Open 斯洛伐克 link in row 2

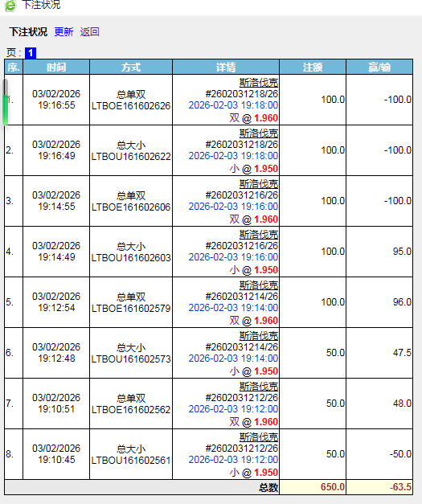point(259,133)
